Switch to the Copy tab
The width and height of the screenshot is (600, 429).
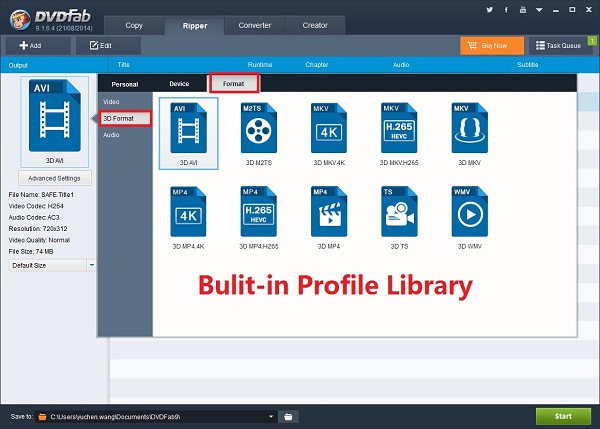coord(134,25)
